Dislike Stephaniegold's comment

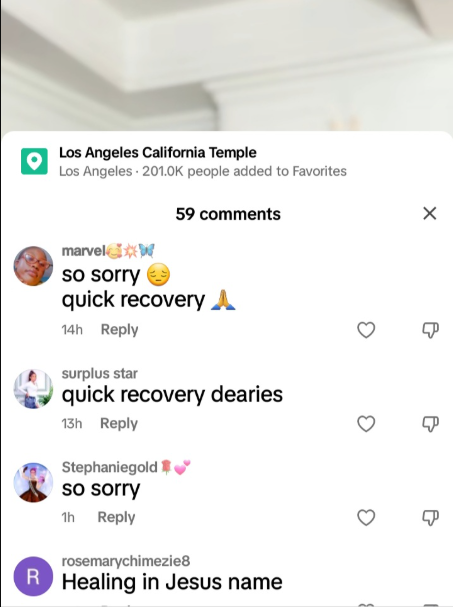click(430, 518)
